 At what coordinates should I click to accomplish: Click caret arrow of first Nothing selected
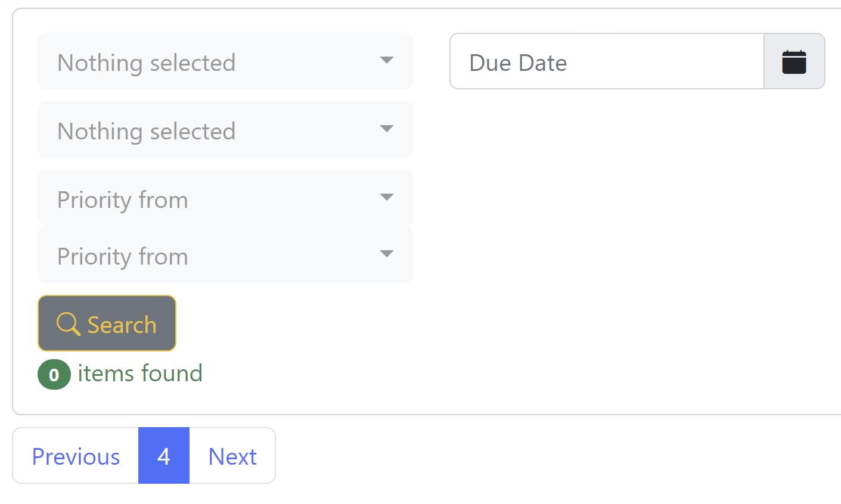click(387, 60)
